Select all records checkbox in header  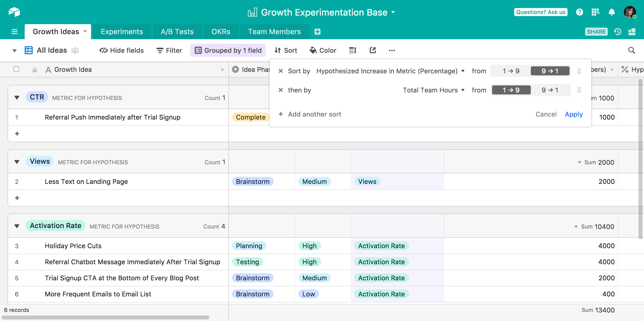pos(16,69)
